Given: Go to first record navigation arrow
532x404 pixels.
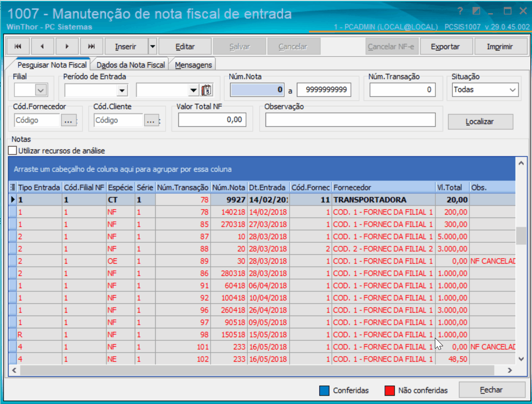Looking at the screenshot, I should pos(18,46).
